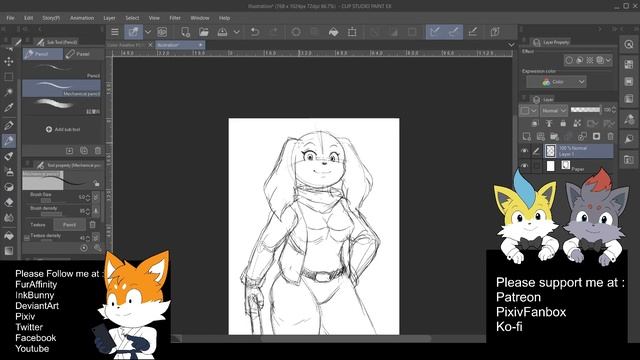
Task: Toggle visibility eye of Layer 1
Action: [x=524, y=151]
